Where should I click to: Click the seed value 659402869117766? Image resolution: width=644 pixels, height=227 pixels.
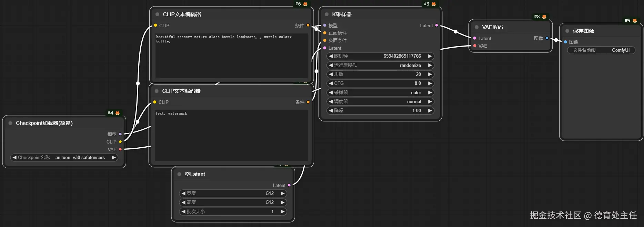[402, 56]
